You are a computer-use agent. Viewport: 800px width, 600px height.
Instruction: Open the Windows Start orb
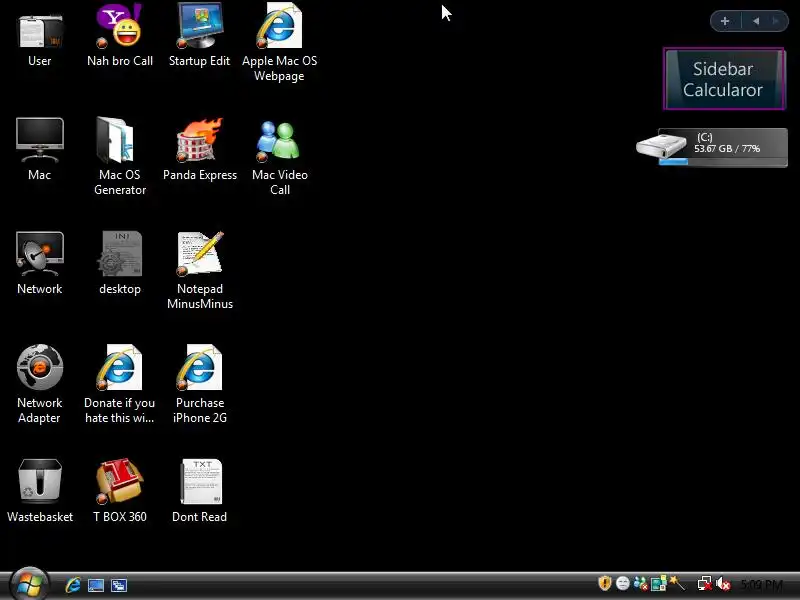pyautogui.click(x=29, y=584)
